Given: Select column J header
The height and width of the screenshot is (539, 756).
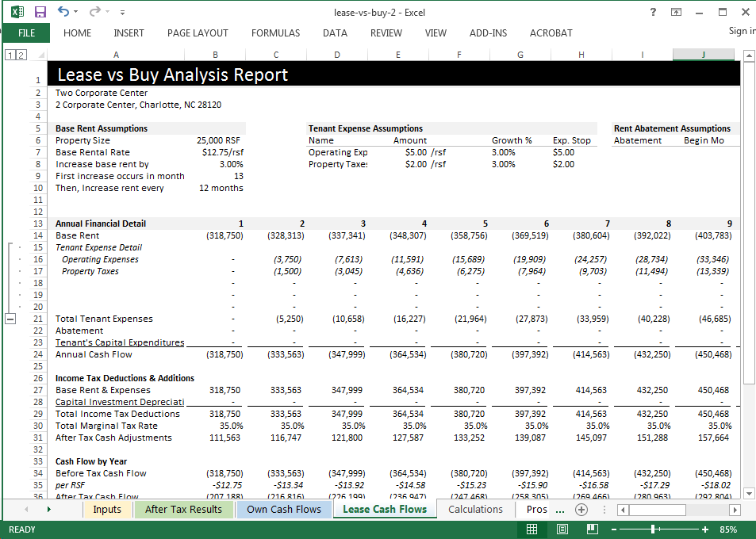Looking at the screenshot, I should (703, 55).
